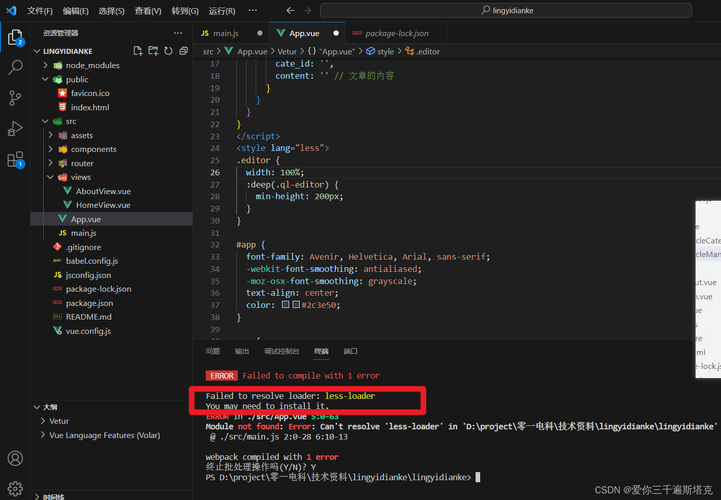The image size is (721, 500).
Task: Click the New File icon in explorer header
Action: click(138, 51)
